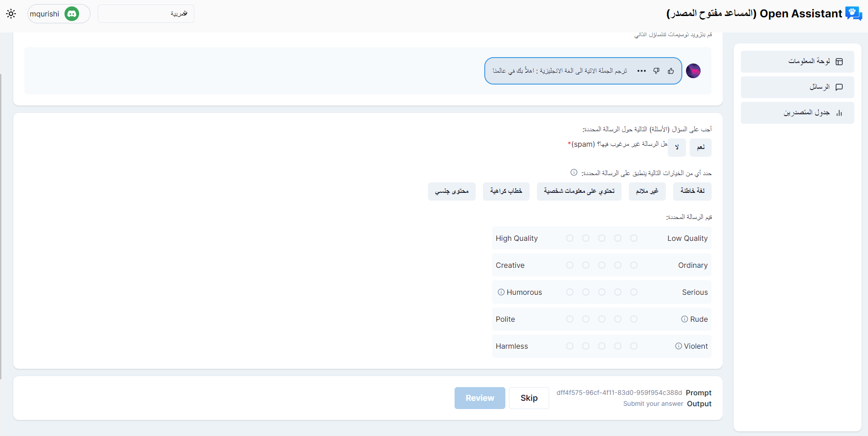Click thumbs down on the message

pos(656,71)
